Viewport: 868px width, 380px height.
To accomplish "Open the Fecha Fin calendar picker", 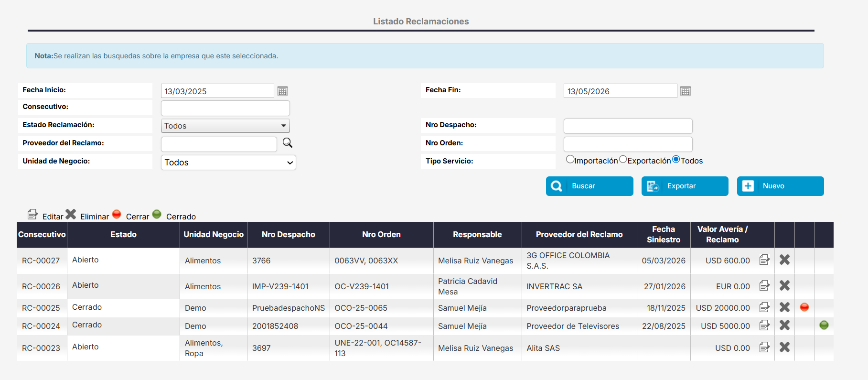I will click(x=685, y=91).
